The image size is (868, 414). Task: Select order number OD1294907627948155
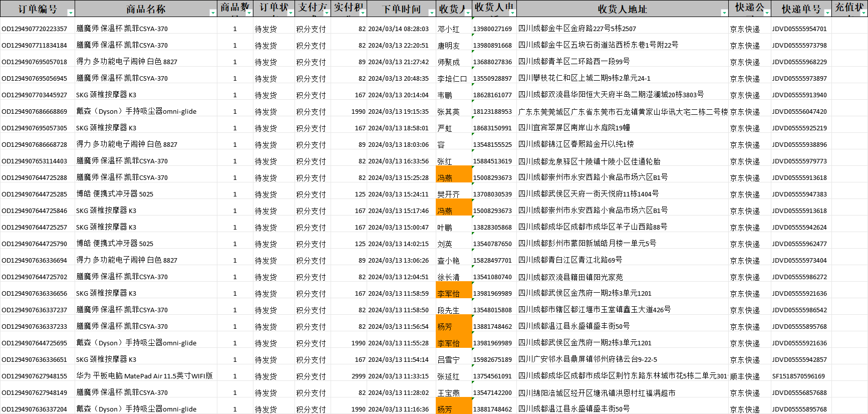click(x=35, y=376)
